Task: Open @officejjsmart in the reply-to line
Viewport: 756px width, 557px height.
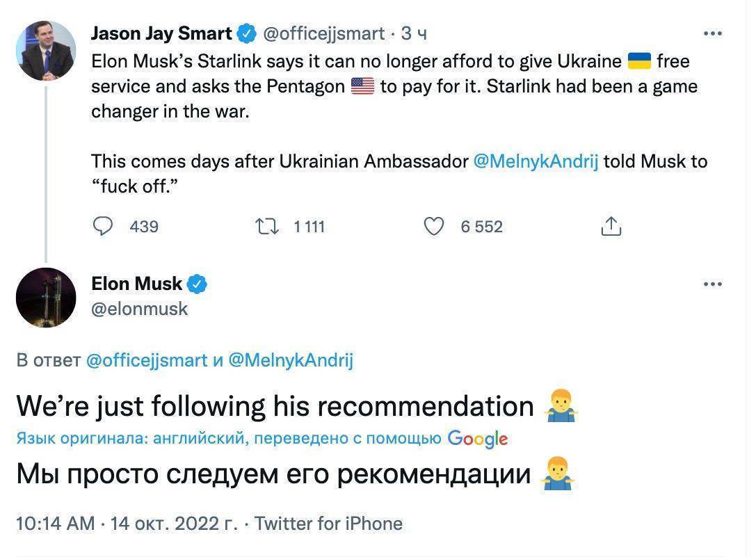Action: [x=147, y=360]
